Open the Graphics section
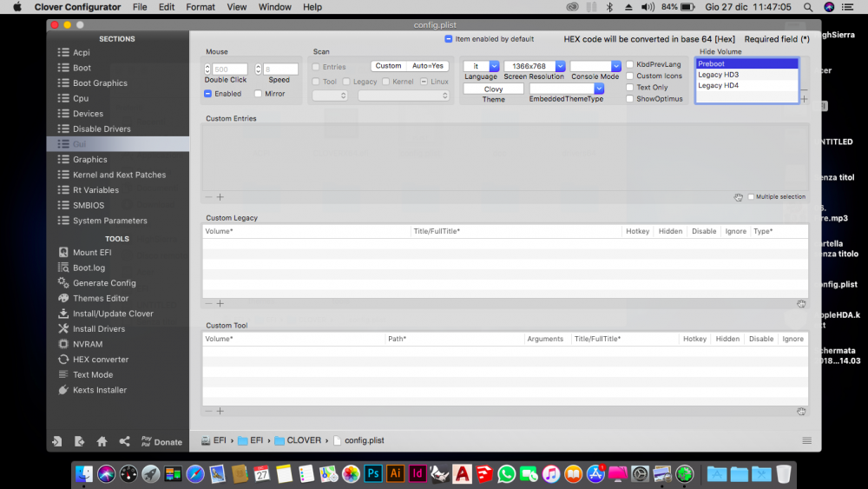This screenshot has height=489, width=868. coord(89,160)
